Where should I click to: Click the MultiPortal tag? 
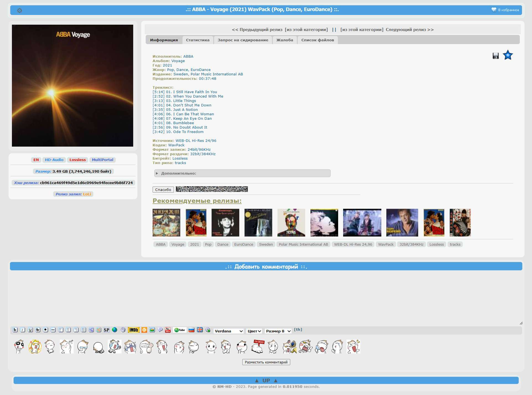click(102, 160)
